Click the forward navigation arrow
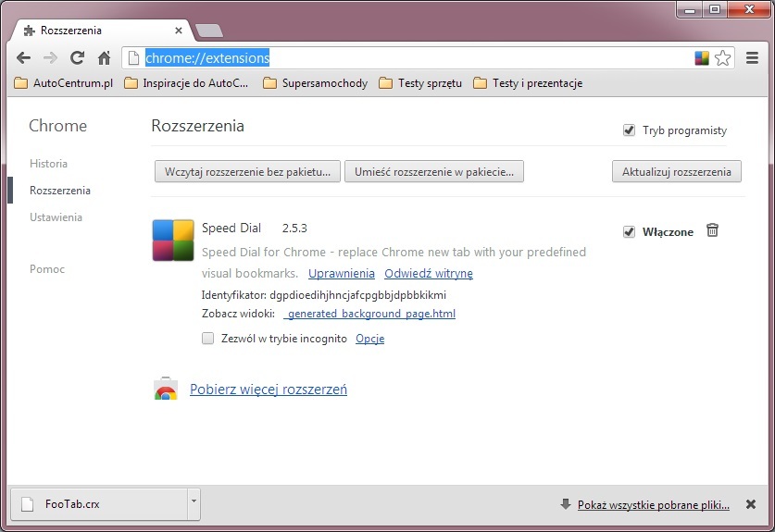This screenshot has width=775, height=532. pos(50,57)
